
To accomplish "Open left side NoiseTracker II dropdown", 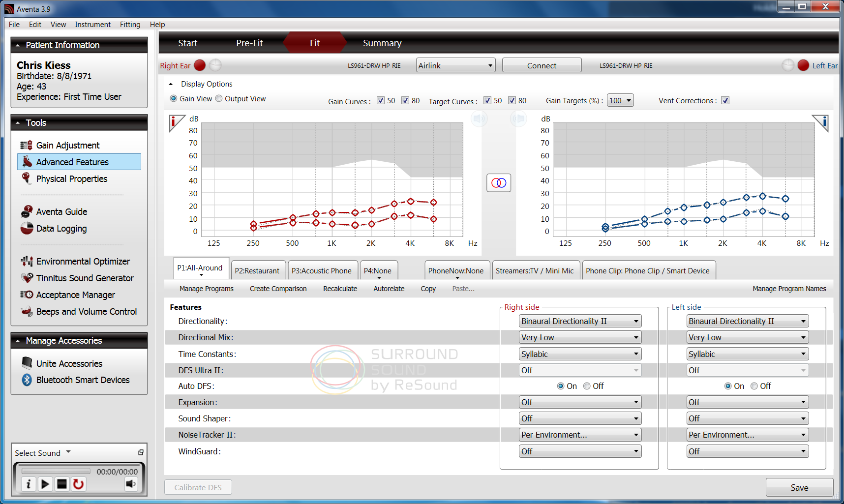I will (748, 435).
